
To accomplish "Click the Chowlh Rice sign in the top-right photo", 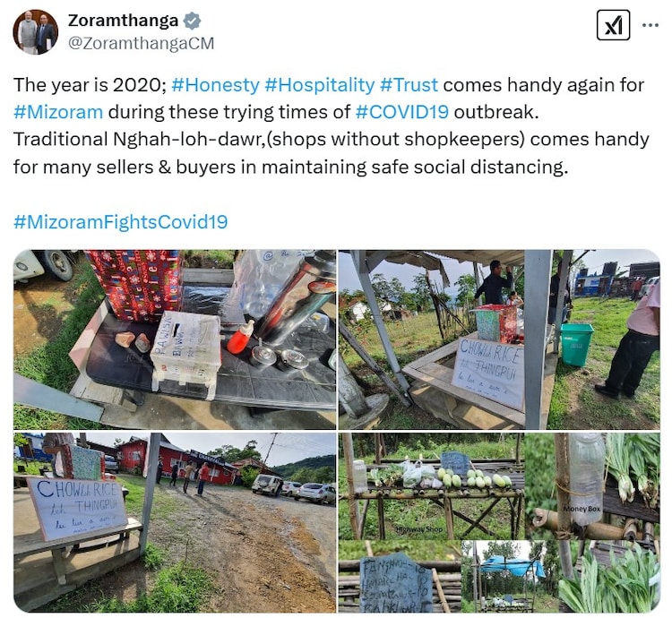I will (488, 372).
